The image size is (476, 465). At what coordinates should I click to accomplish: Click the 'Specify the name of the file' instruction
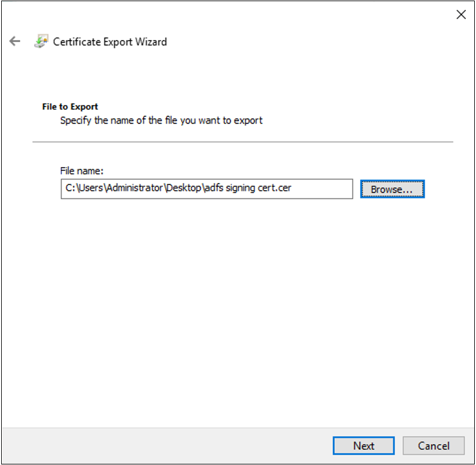click(161, 121)
